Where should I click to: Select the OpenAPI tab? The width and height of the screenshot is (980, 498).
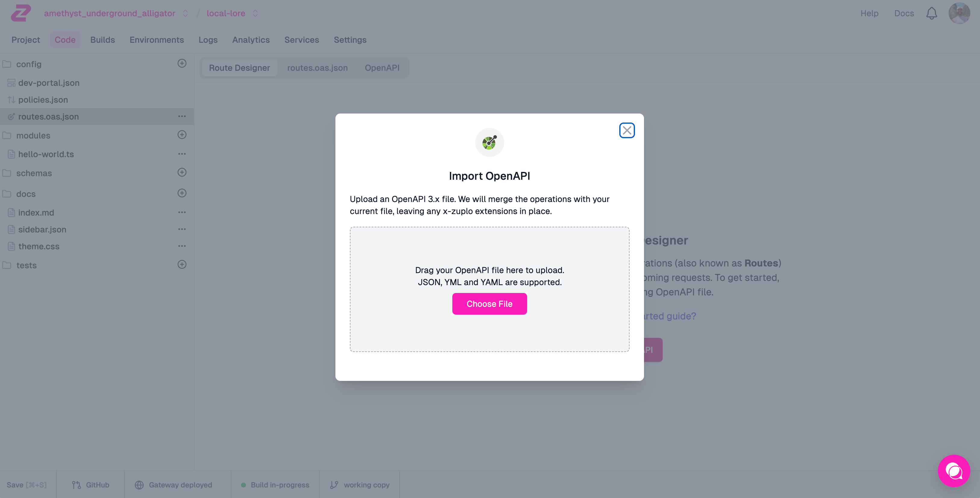click(x=382, y=67)
